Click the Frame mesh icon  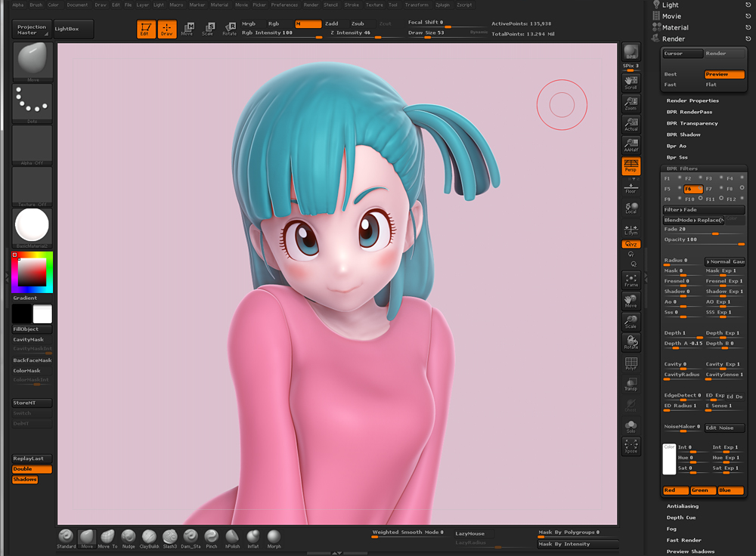(x=631, y=280)
